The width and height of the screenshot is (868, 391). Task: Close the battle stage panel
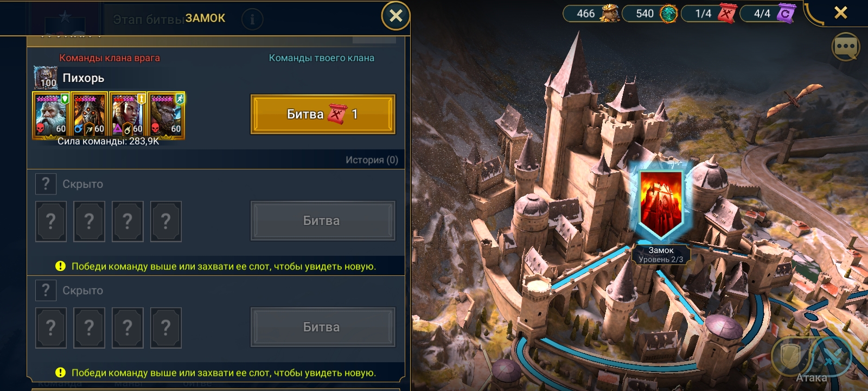[395, 16]
